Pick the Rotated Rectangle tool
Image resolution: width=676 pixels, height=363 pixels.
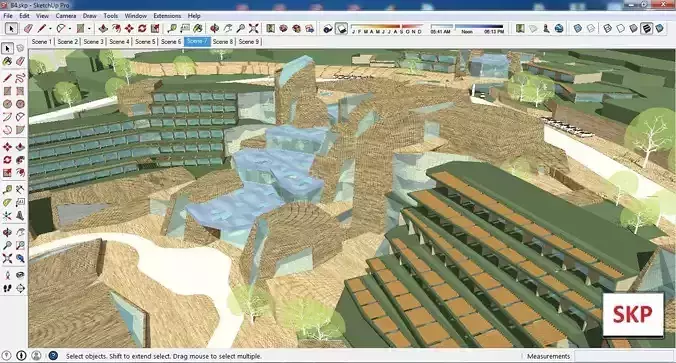click(x=20, y=91)
